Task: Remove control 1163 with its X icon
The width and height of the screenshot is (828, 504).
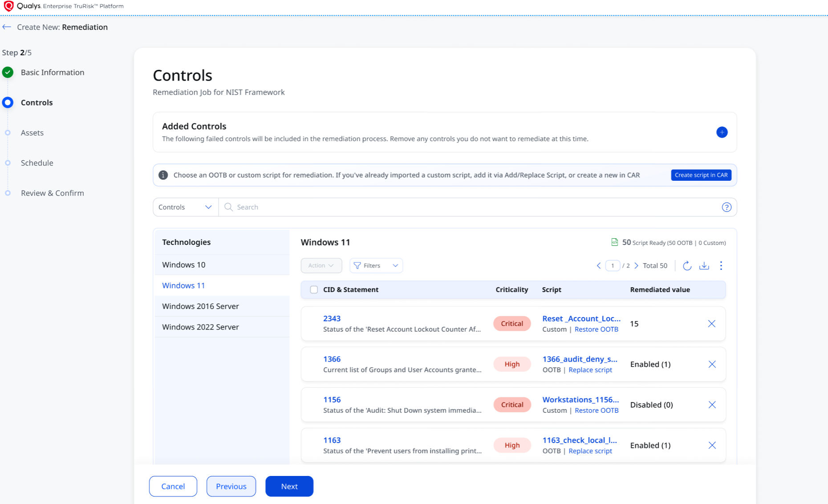Action: click(x=712, y=445)
